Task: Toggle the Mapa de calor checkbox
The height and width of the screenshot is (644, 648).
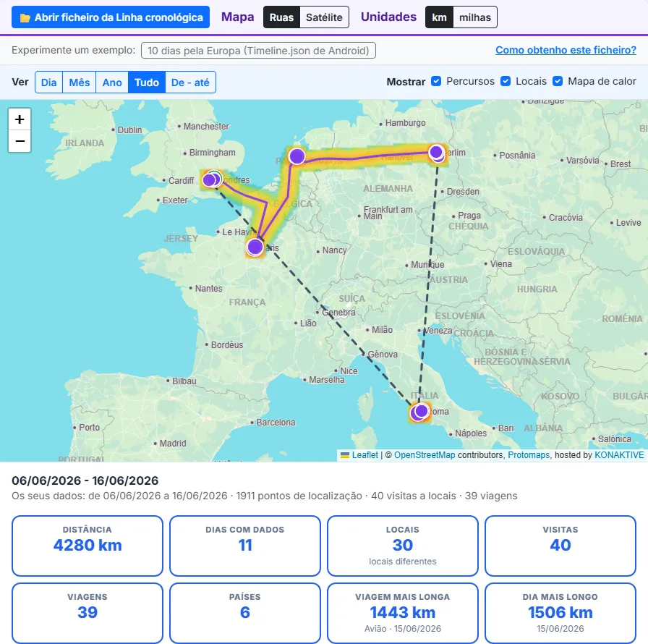Action: (x=558, y=81)
